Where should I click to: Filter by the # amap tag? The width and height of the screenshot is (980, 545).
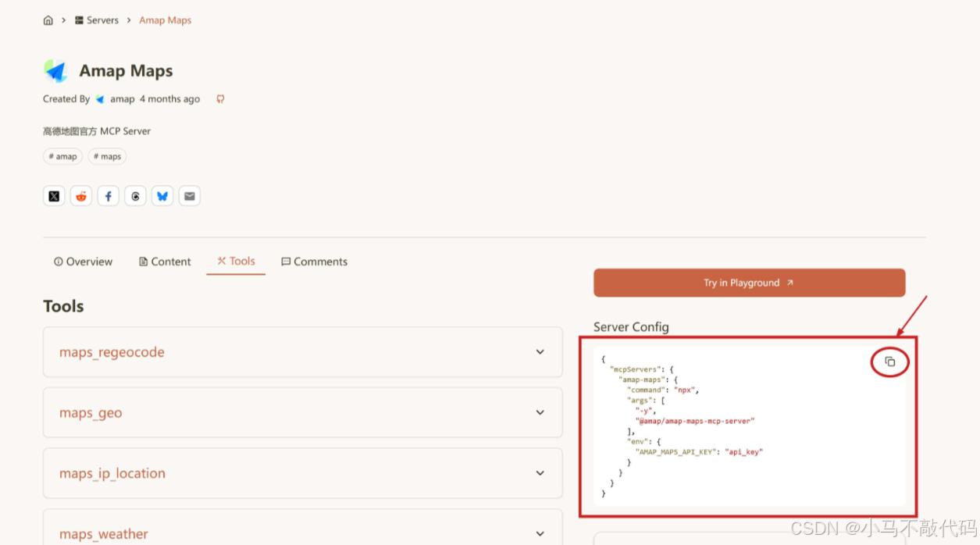pyautogui.click(x=62, y=156)
